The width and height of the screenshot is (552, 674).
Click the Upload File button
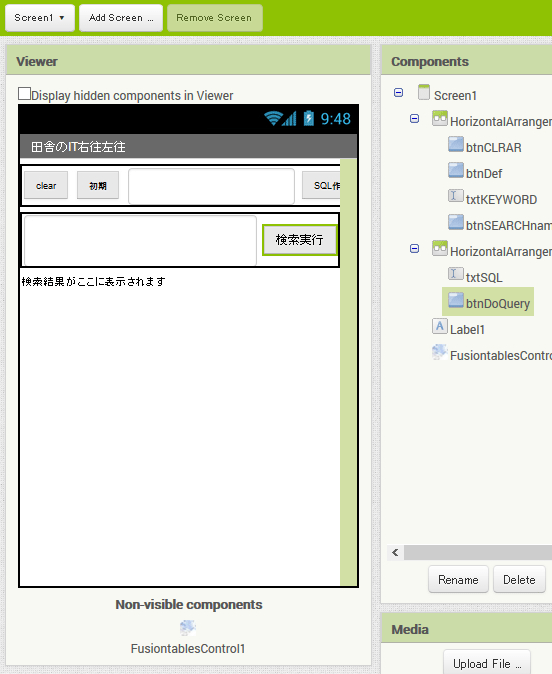(x=487, y=663)
